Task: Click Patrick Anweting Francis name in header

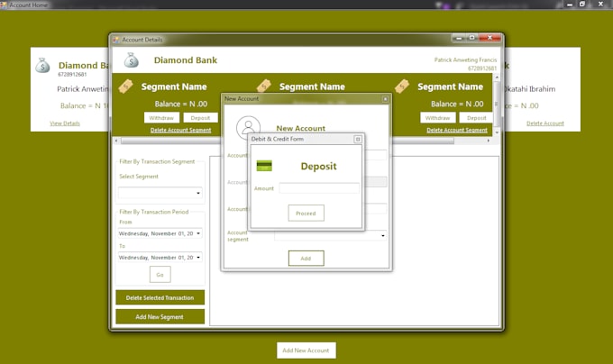Action: [x=465, y=59]
